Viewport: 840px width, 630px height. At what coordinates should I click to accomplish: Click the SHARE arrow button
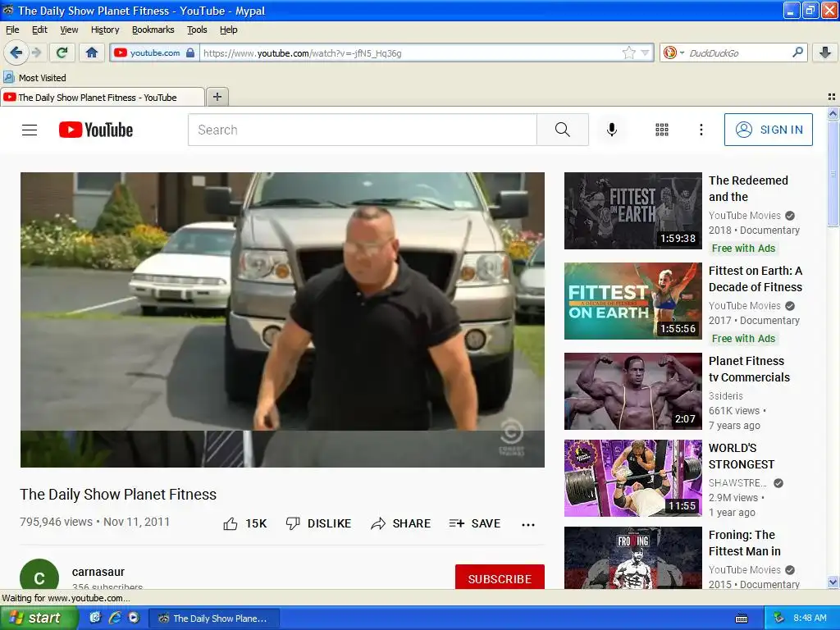pyautogui.click(x=400, y=523)
